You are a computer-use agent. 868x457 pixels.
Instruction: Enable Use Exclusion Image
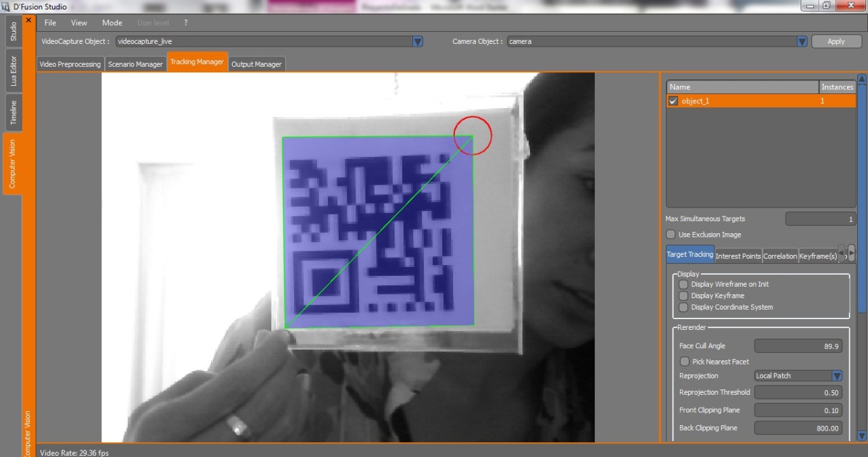point(671,235)
